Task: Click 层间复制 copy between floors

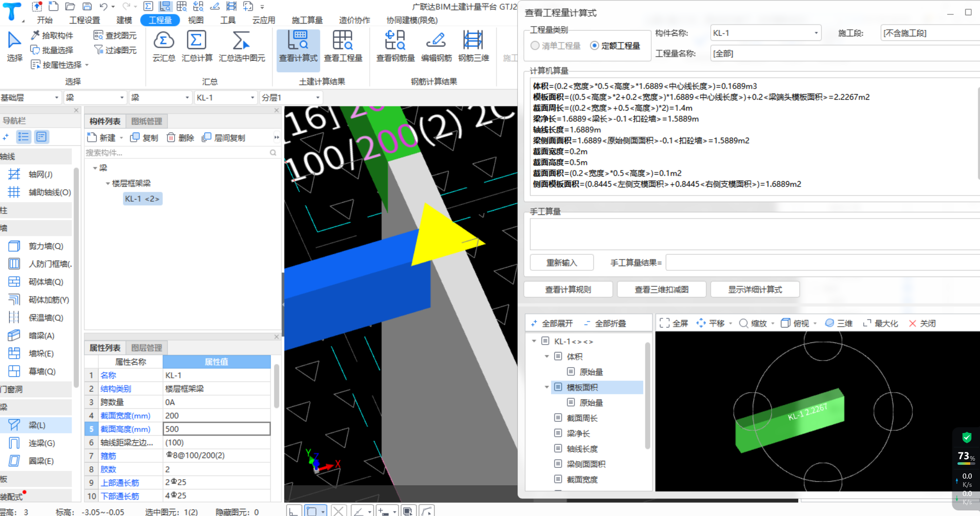Action: click(223, 138)
